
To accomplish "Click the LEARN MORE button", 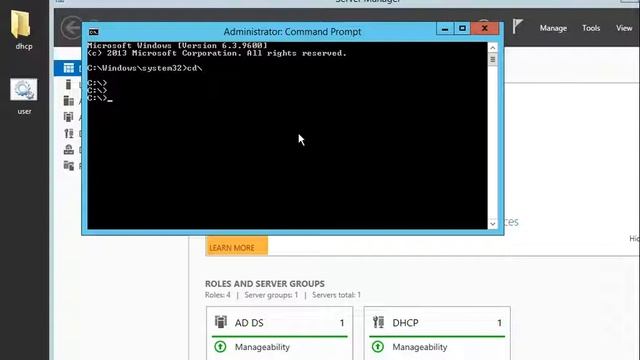I will pyautogui.click(x=237, y=247).
